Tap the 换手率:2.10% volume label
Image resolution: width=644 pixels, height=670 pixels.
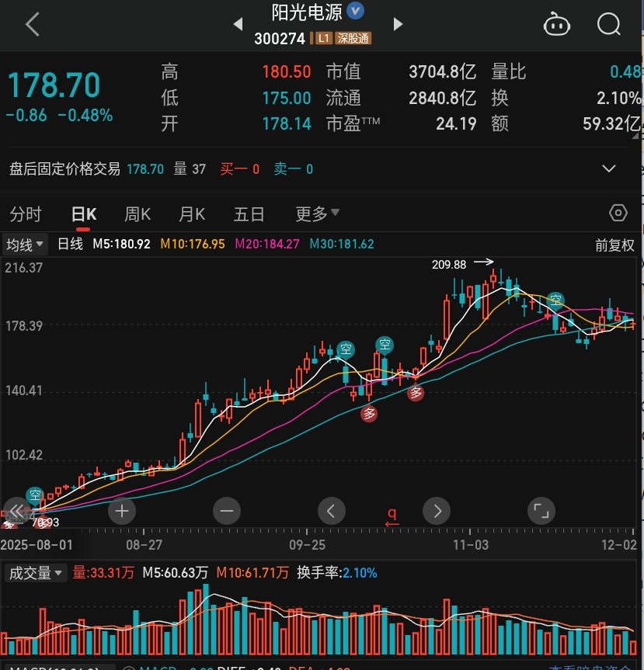point(337,573)
